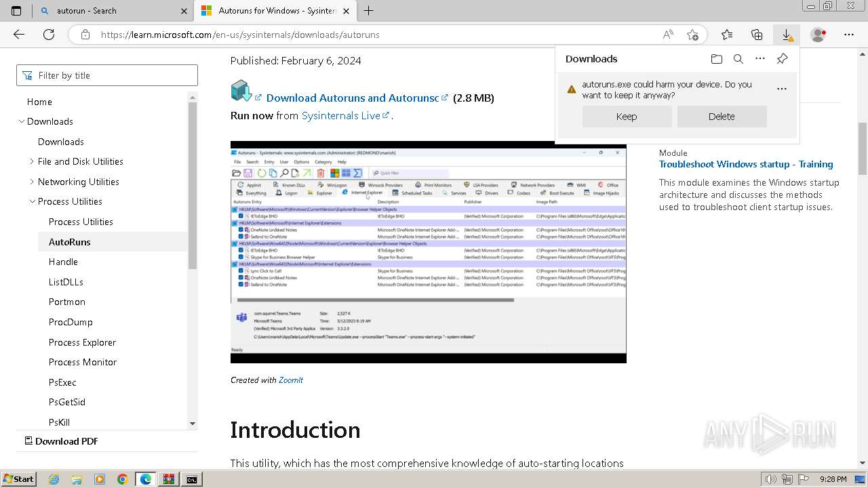The image size is (868, 488).
Task: Open PsKill in the sidebar
Action: (59, 422)
